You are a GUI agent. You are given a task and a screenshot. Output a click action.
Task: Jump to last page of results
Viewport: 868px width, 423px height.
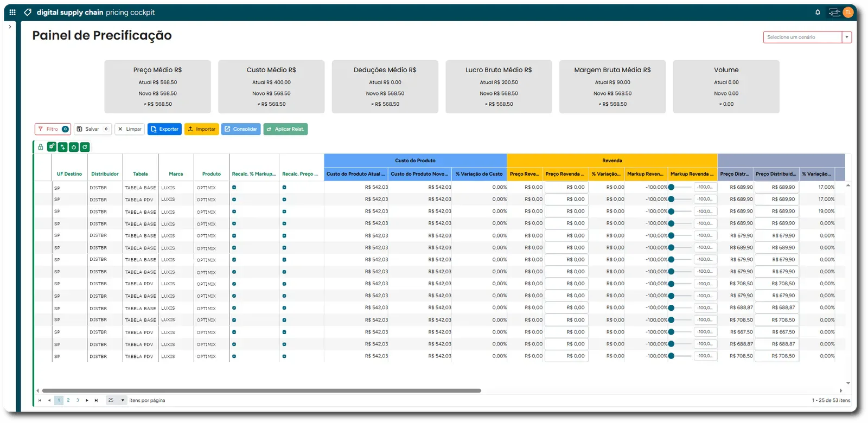[x=96, y=400]
